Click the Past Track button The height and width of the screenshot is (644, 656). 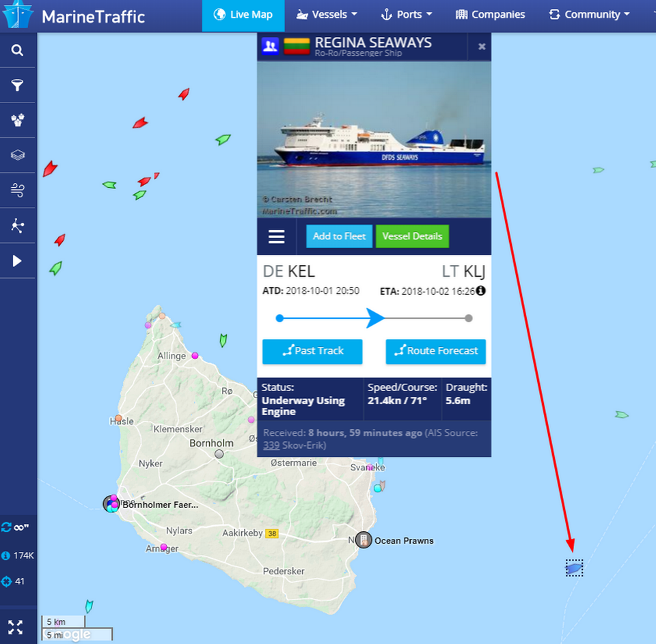click(312, 351)
